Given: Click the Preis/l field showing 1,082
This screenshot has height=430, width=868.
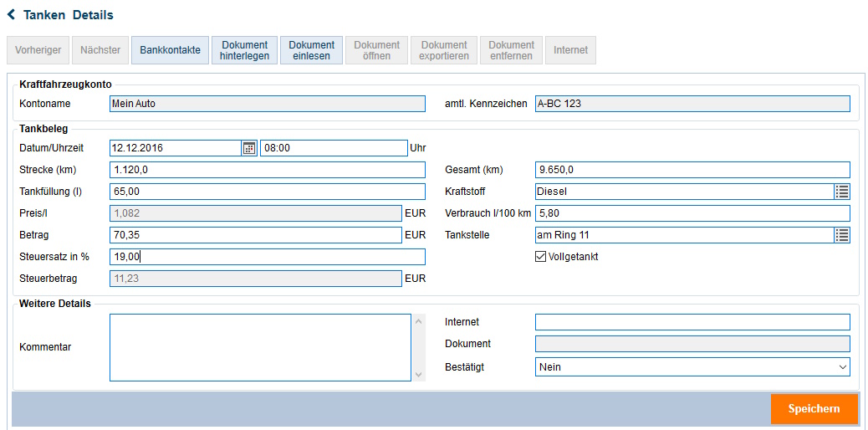Looking at the screenshot, I should [256, 213].
